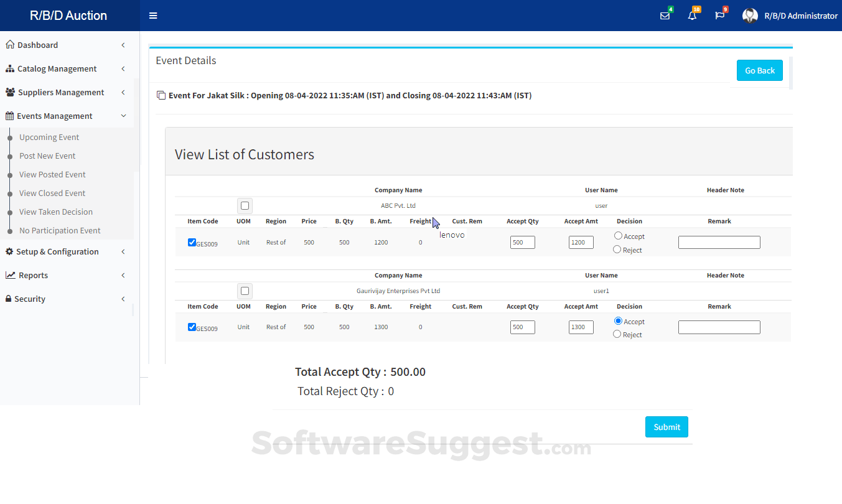The image size is (842, 504).
Task: Click the Remark field for ABC Pvt. Ltd
Action: tap(719, 243)
